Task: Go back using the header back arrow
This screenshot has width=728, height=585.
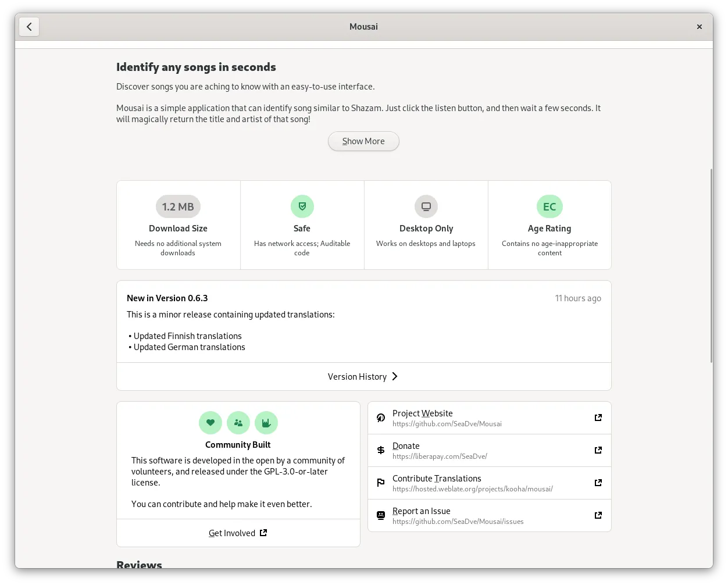Action: click(29, 27)
